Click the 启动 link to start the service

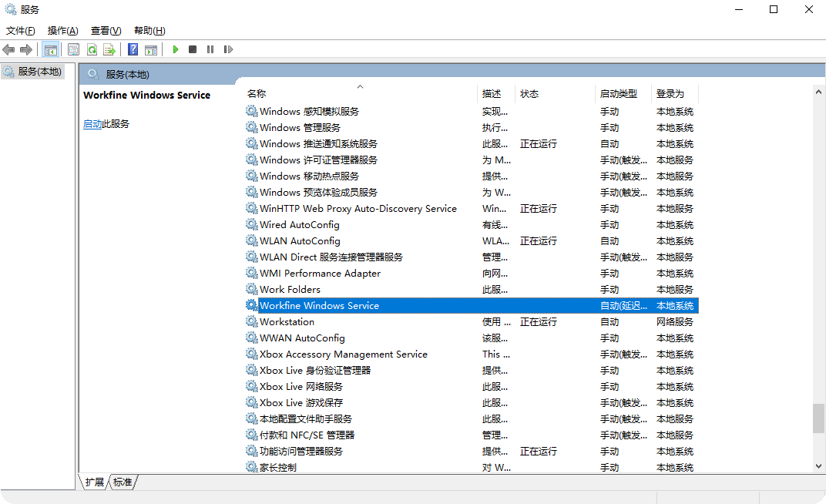(92, 124)
